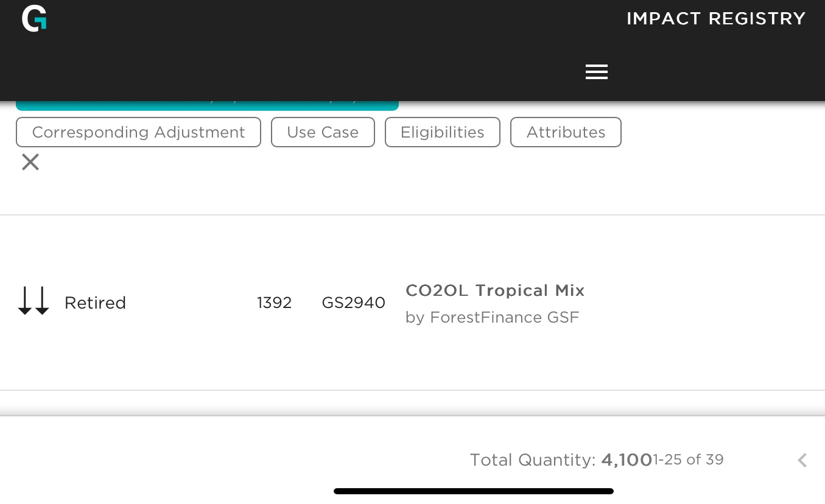This screenshot has width=825, height=504.
Task: Open the hamburger navigation menu
Action: click(597, 72)
